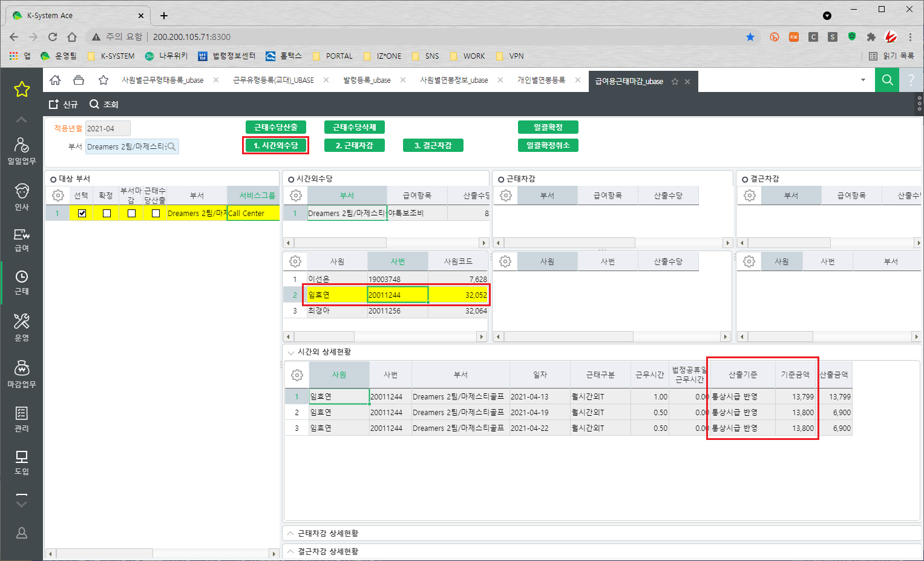924x561 pixels.
Task: Open grid settings gear in 대상 부서
Action: 58,195
